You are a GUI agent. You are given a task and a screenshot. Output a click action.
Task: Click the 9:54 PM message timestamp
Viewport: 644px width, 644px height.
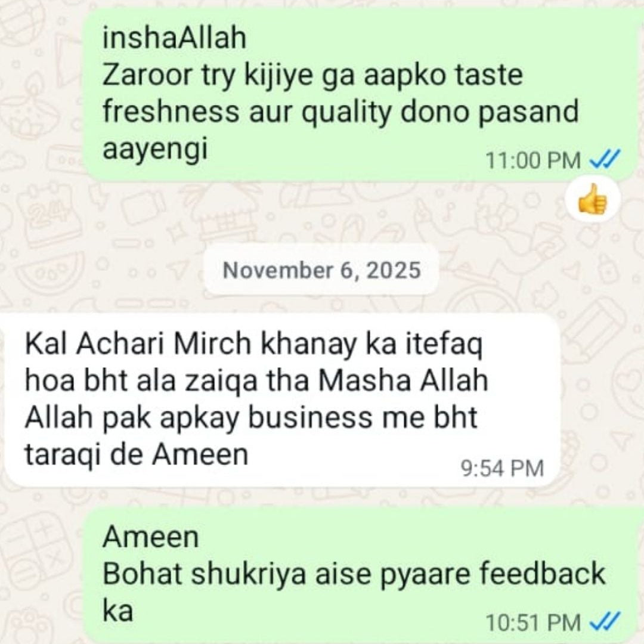click(502, 468)
